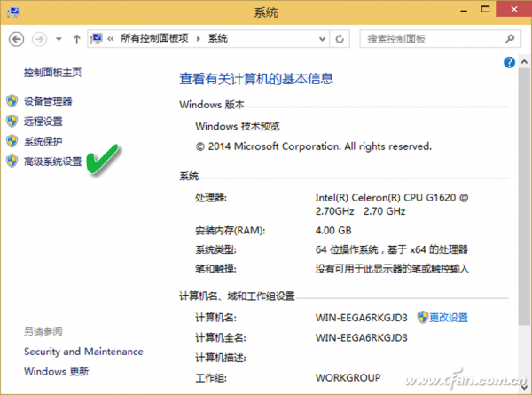Click the computer name WIN-EEGA6RKGJD3 next to 计算机名

(x=362, y=318)
